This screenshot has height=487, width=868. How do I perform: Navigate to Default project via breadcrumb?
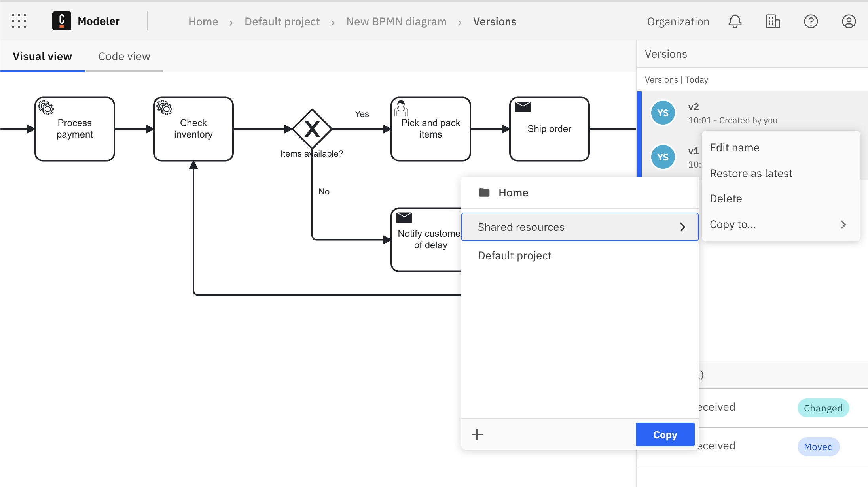(x=282, y=21)
